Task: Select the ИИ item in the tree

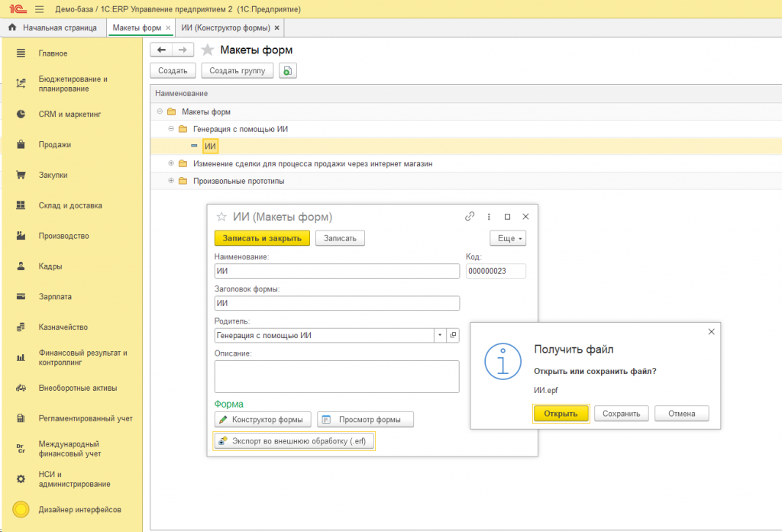Action: [x=210, y=146]
